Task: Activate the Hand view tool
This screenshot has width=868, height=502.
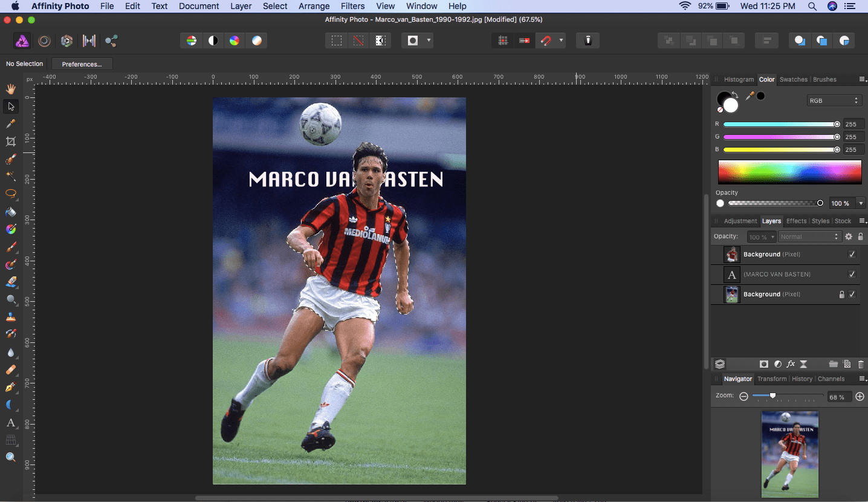Action: point(11,89)
